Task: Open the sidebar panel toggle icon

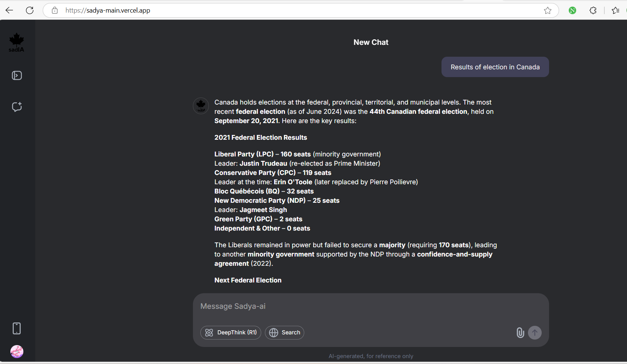Action: tap(17, 76)
